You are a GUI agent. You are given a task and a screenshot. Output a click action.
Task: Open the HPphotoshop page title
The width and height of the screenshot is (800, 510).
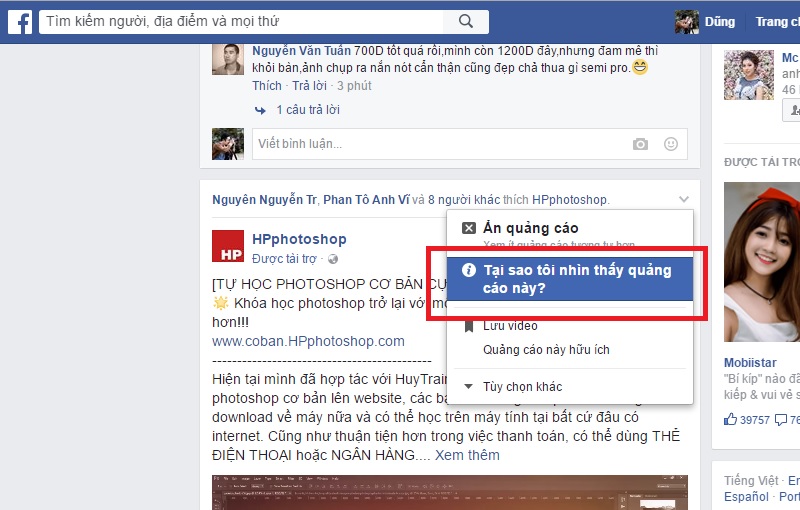pyautogui.click(x=299, y=239)
